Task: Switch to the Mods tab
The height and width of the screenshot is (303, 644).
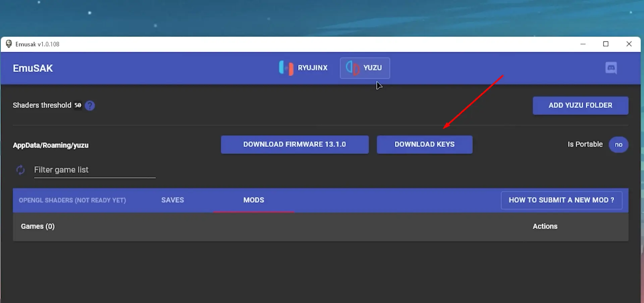Action: pos(254,200)
